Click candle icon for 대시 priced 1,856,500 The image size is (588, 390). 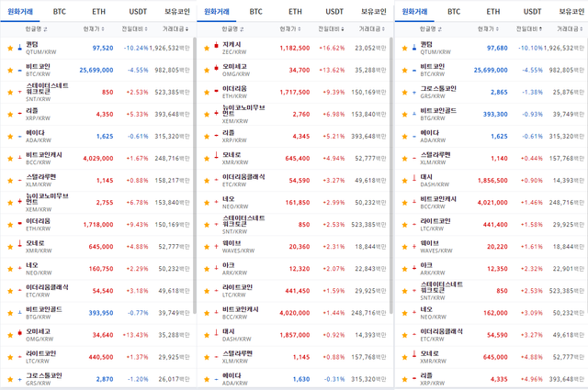tap(414, 178)
